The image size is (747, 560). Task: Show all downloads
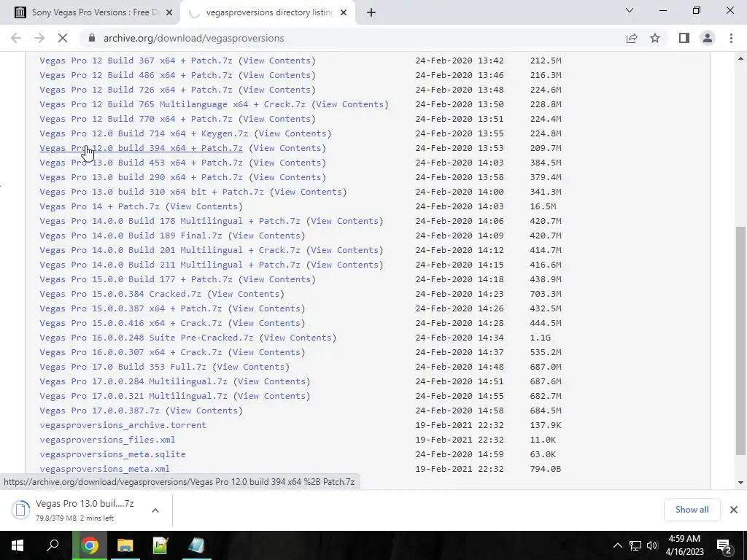click(x=692, y=510)
